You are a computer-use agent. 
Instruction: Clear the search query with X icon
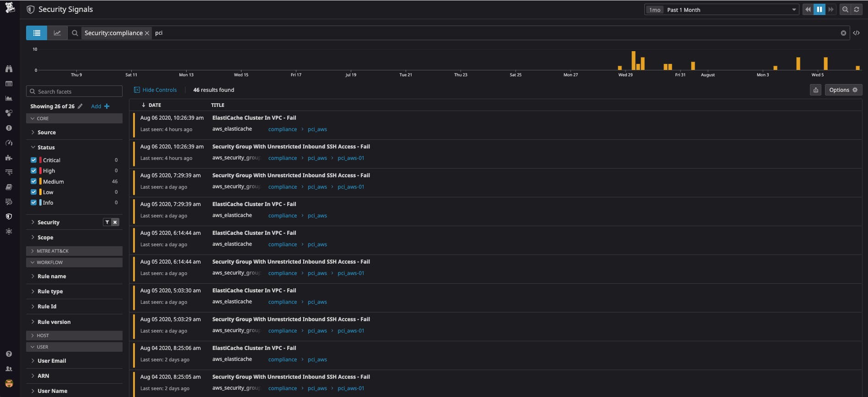pos(843,33)
